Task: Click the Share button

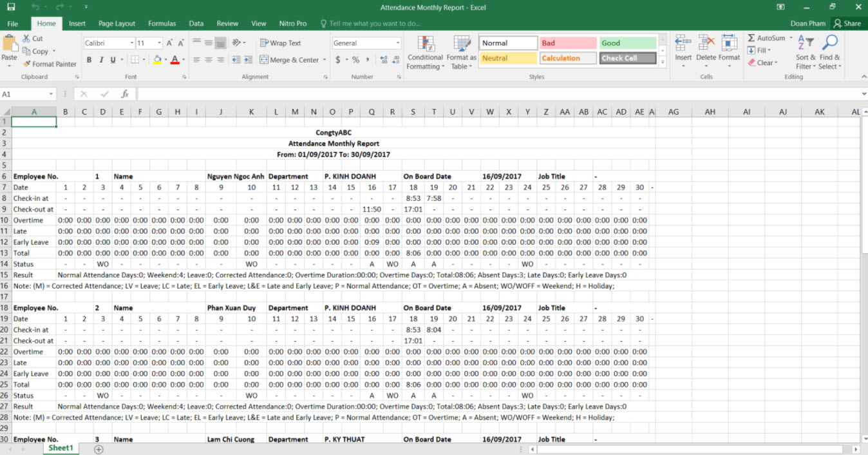Action: pyautogui.click(x=847, y=24)
